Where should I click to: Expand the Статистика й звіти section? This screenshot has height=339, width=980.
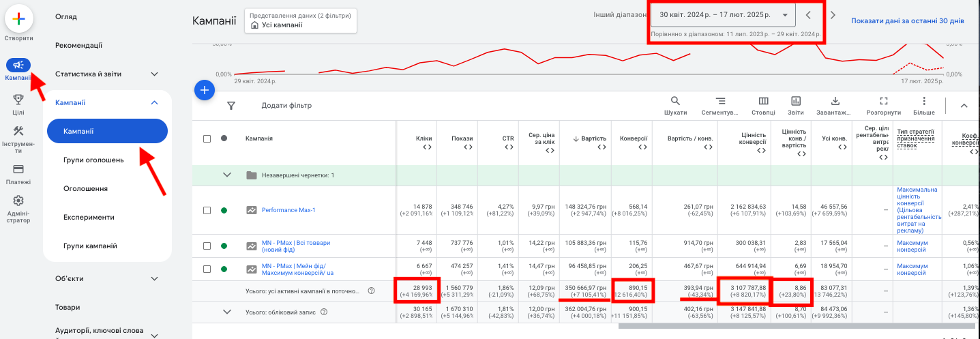(x=106, y=74)
